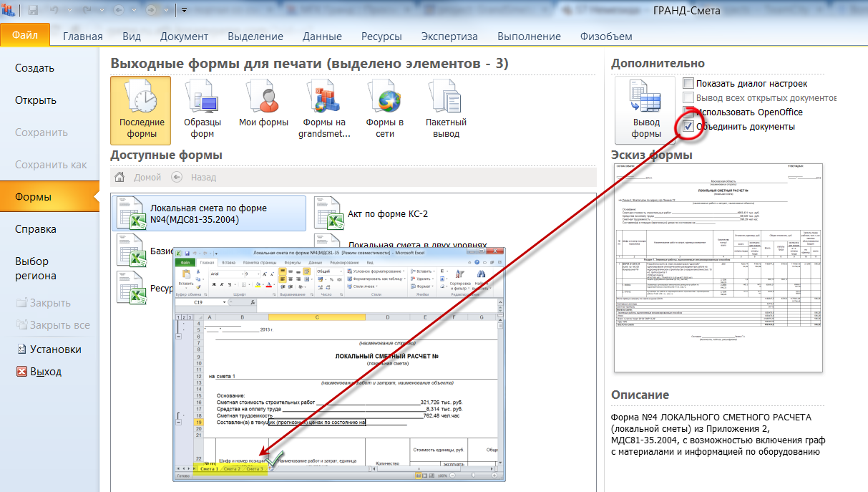Open Установки in the file menu
Viewport: 868px width, 492px height.
49,349
